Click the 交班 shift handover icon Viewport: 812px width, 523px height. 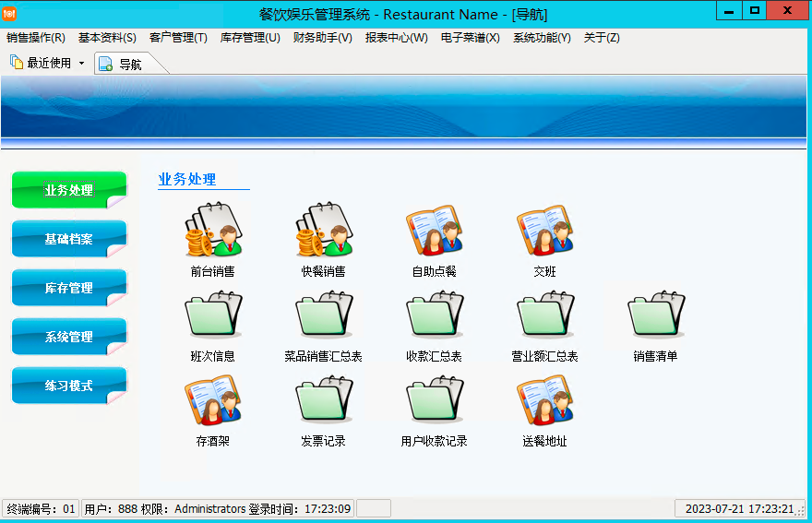click(544, 231)
